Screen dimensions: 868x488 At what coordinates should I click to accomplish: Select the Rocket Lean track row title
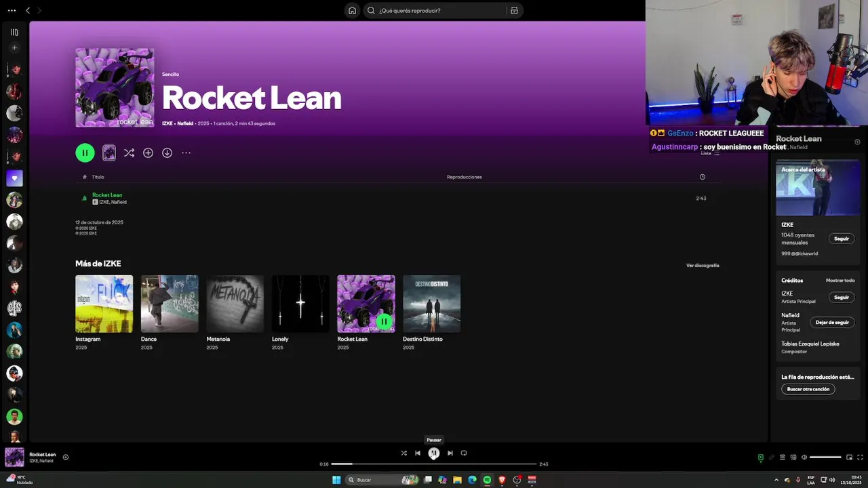coord(107,195)
